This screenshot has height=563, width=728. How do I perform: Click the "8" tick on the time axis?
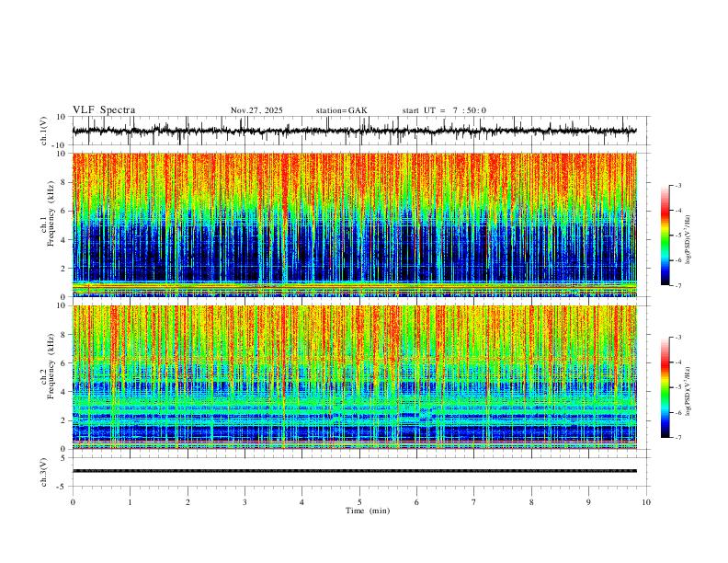pos(531,502)
